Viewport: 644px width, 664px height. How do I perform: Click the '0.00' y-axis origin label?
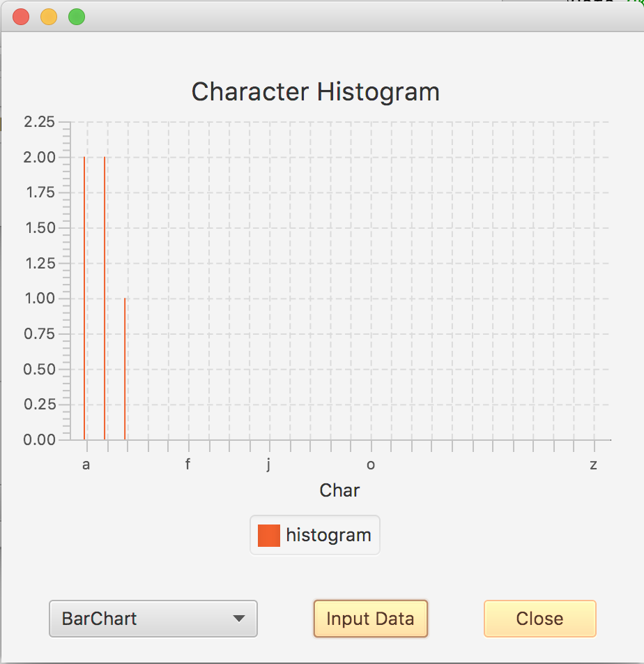pyautogui.click(x=39, y=439)
